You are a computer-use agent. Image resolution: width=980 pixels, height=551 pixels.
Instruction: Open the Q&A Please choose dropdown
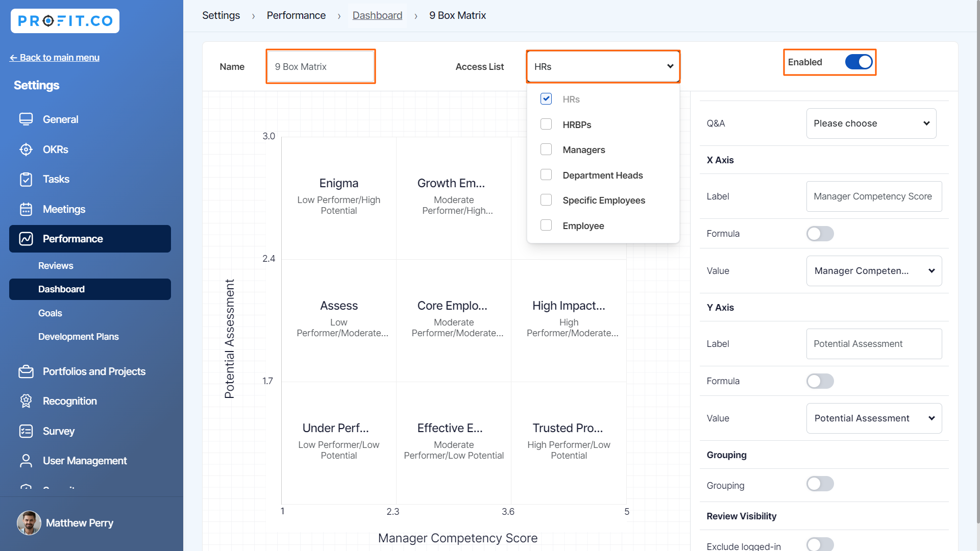[871, 123]
